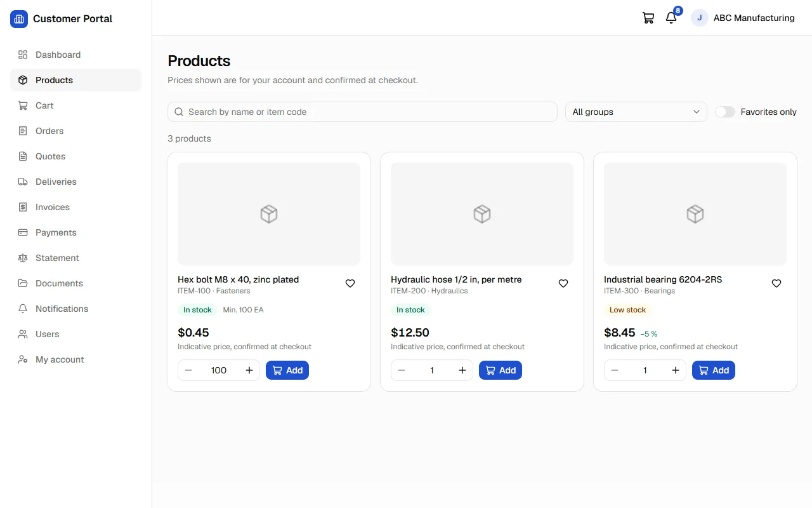Screen dimensions: 812x508
Task: Click the J avatar for ABC Manufacturing
Action: pos(700,18)
